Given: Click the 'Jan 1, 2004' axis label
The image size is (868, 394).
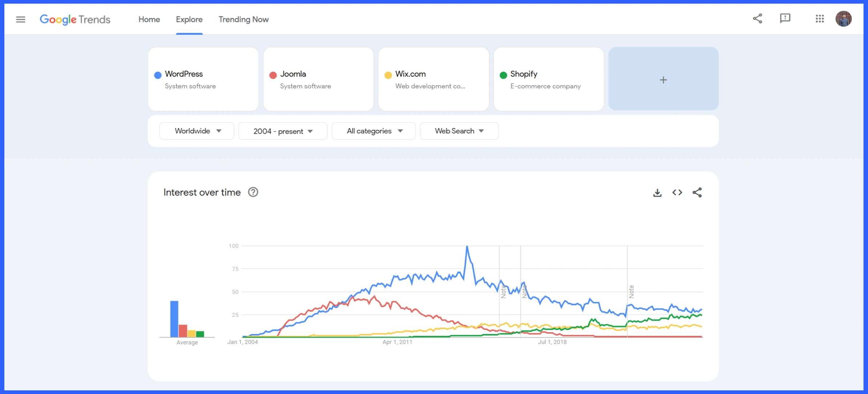Looking at the screenshot, I should [x=242, y=342].
